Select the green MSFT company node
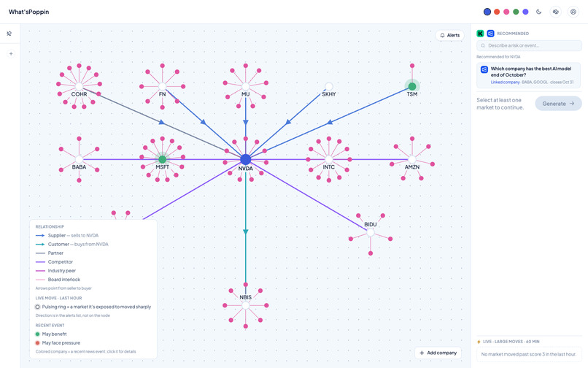This screenshot has width=588, height=368. coord(163,160)
